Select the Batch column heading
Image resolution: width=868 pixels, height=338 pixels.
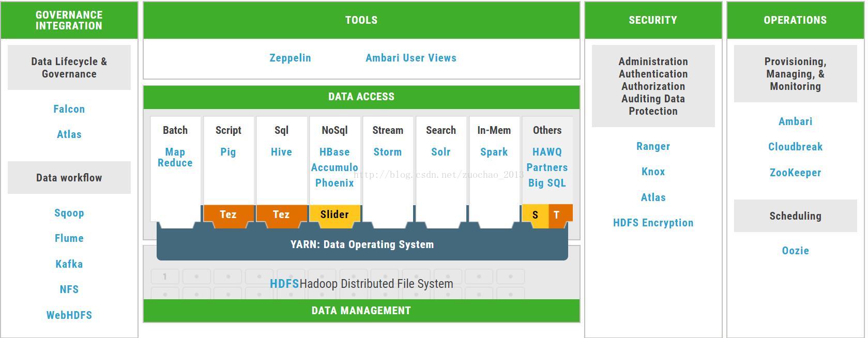coord(175,130)
